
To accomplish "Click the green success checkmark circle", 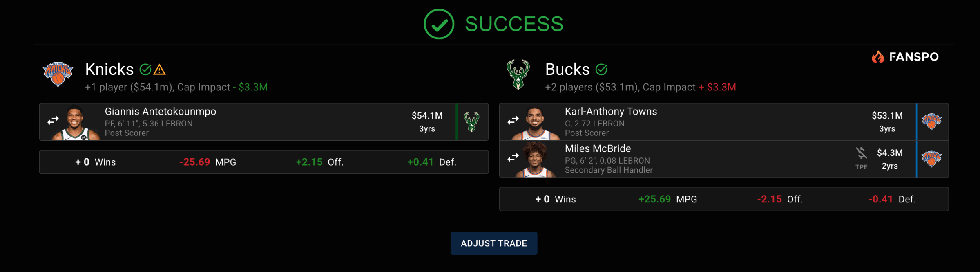I will pos(439,24).
